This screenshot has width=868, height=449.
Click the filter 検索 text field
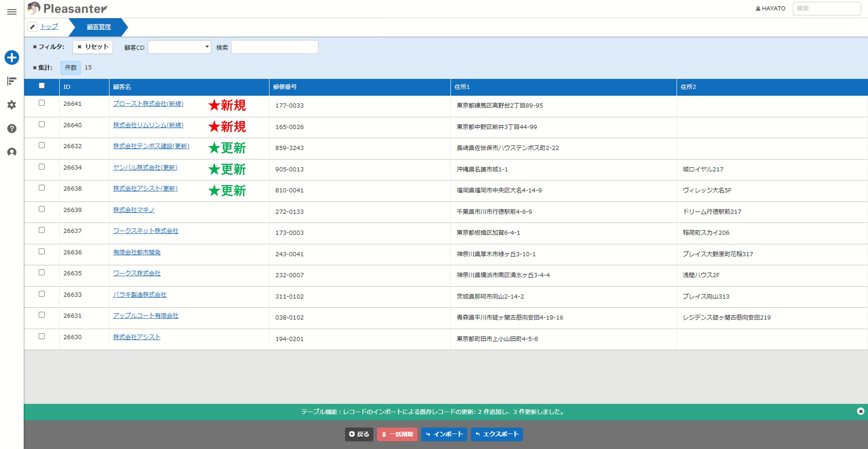point(274,47)
